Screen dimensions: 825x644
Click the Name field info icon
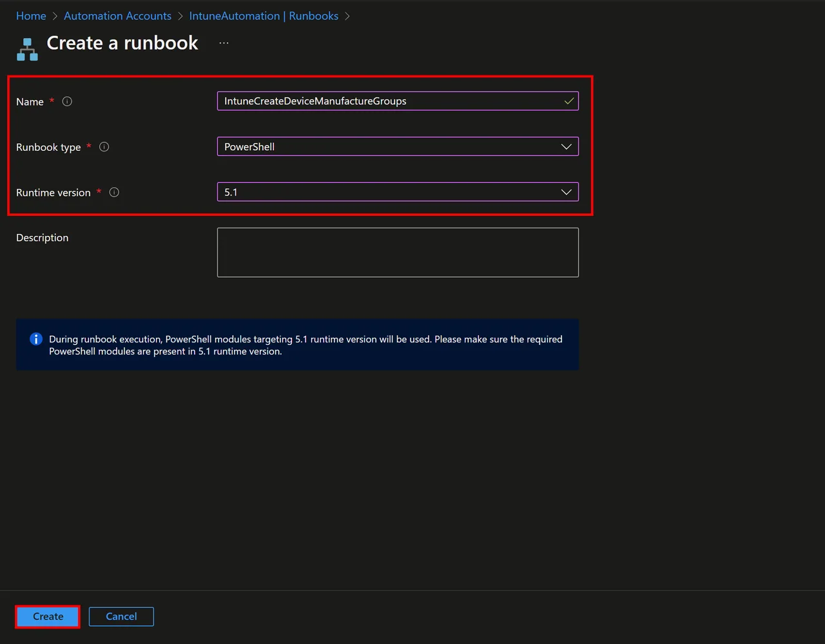67,101
